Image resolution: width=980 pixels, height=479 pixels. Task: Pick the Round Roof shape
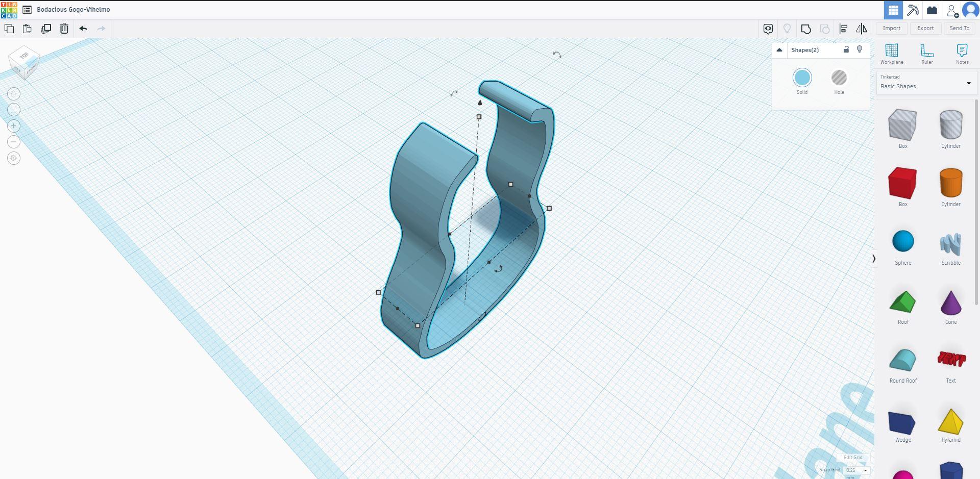903,361
